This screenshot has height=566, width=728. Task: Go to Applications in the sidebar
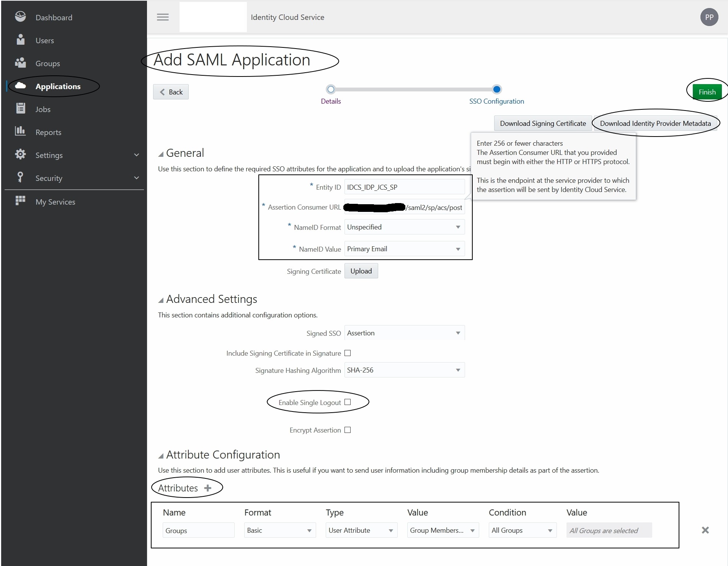pyautogui.click(x=58, y=86)
